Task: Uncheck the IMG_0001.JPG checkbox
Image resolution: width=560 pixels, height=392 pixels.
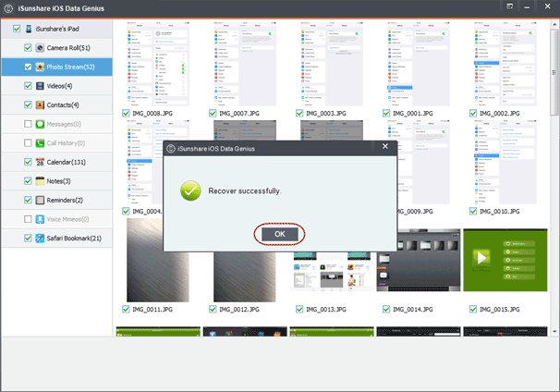Action: pos(386,114)
